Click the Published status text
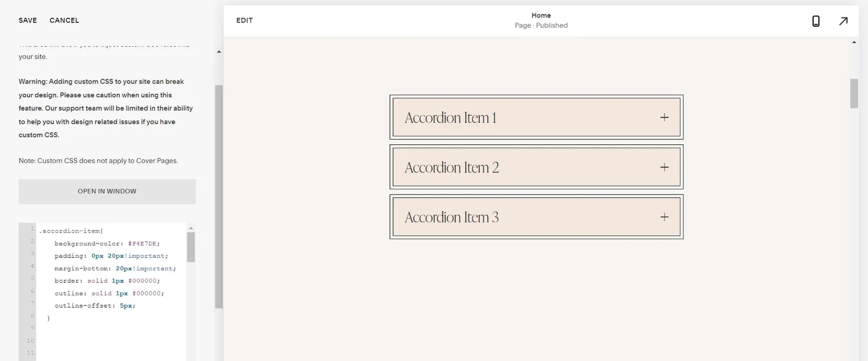This screenshot has height=361, width=868. coord(551,25)
